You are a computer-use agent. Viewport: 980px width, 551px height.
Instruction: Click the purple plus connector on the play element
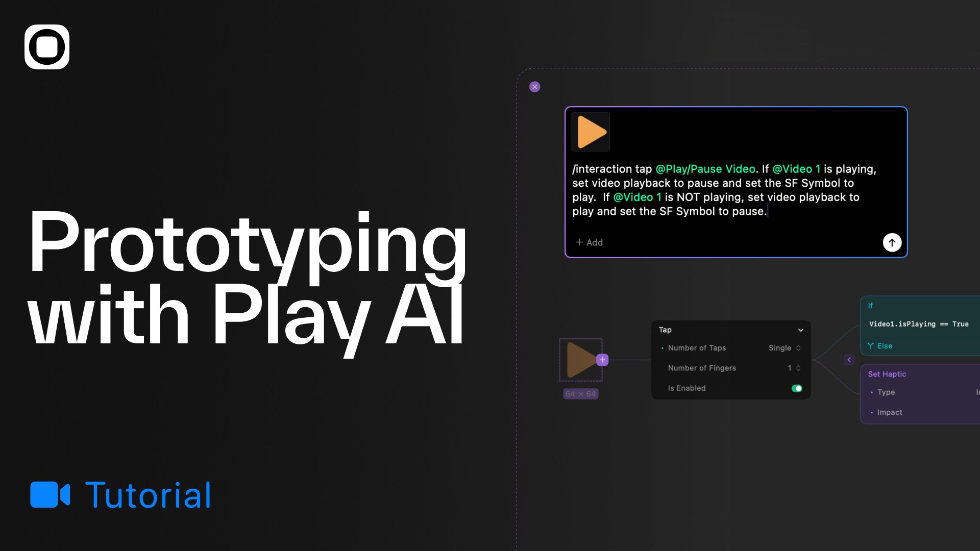602,360
